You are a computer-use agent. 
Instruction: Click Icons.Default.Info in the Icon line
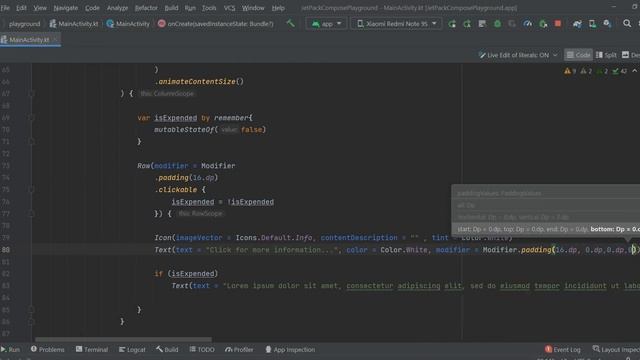click(273, 238)
